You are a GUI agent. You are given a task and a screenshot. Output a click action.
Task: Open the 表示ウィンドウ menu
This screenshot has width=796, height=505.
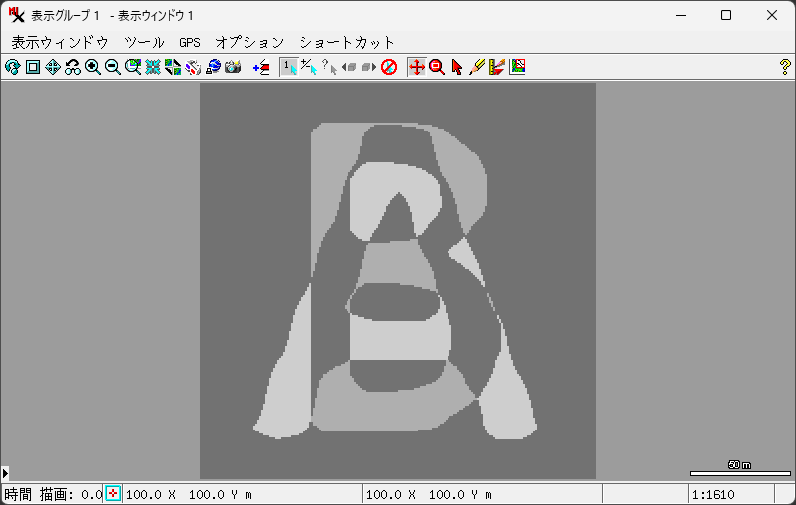click(59, 42)
